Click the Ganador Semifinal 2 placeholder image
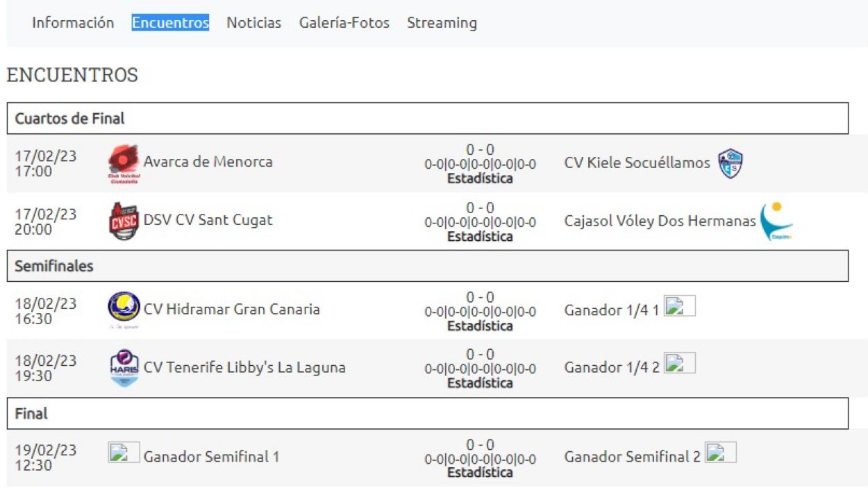The width and height of the screenshot is (868, 488). 720,453
